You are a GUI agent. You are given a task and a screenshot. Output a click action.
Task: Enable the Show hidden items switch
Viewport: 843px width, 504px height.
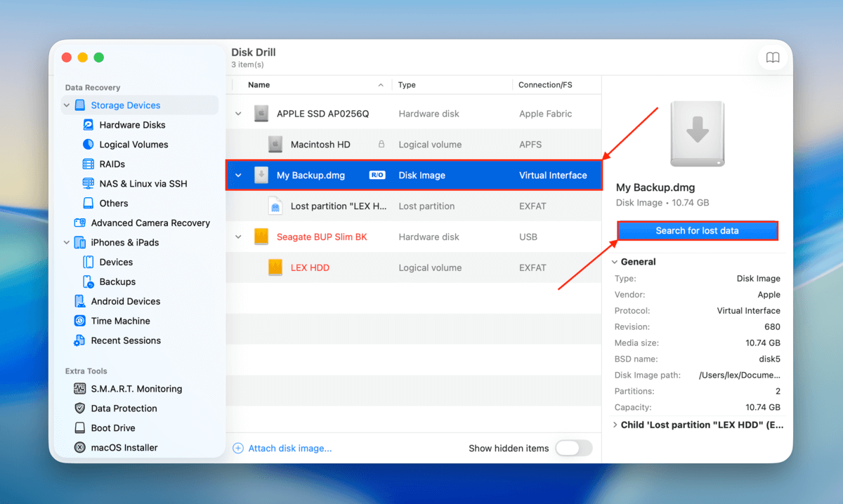click(574, 448)
